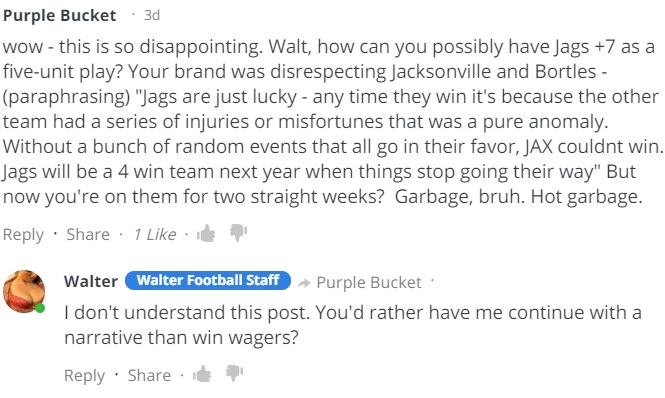Give Walter's reply a thumbs up
This screenshot has height=398, width=665.
click(x=202, y=374)
